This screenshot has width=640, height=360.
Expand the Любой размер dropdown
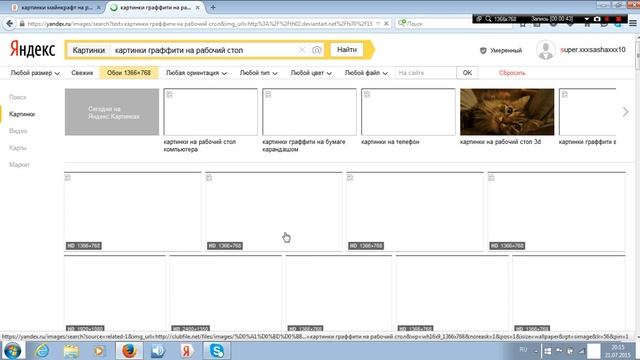[35, 73]
